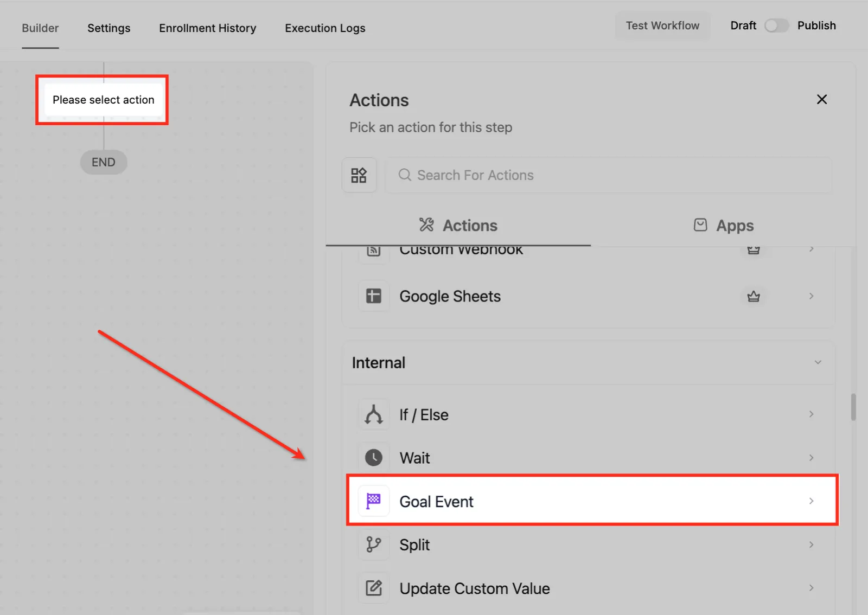The image size is (868, 615).
Task: Open the Builder tab
Action: coord(40,28)
